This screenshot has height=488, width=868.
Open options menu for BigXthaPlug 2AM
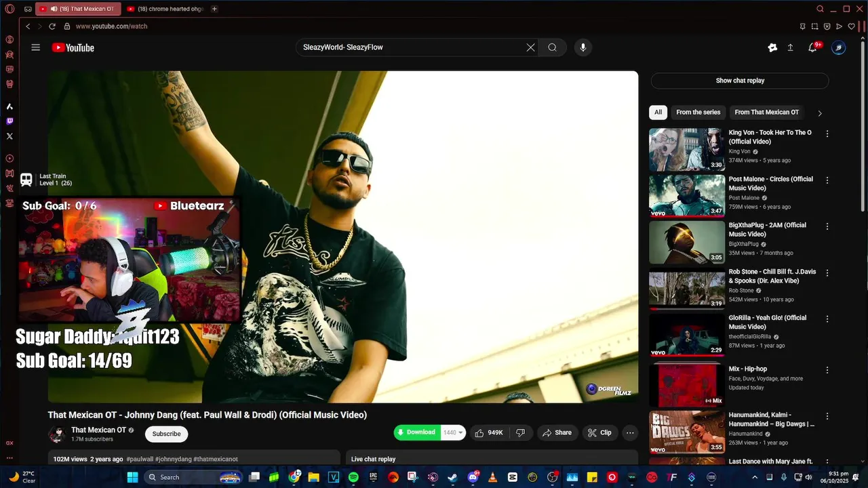point(827,226)
